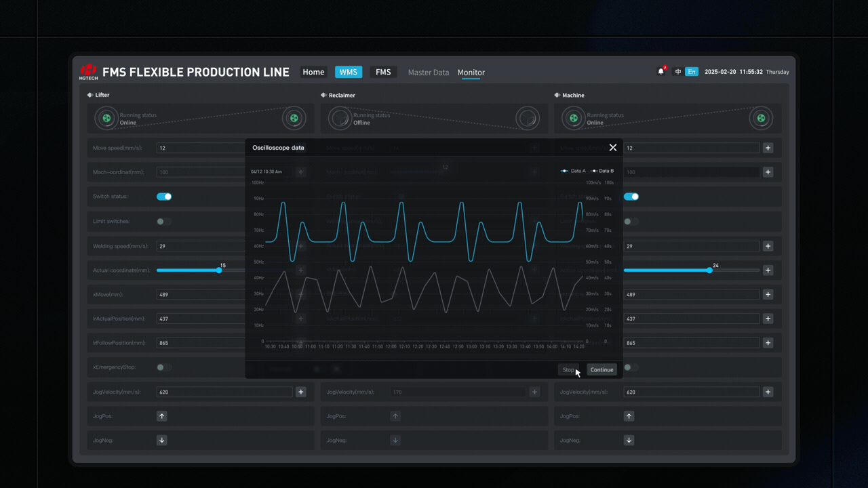Click the Machine IrActualPosition input showing 437
This screenshot has height=488, width=868.
point(692,319)
